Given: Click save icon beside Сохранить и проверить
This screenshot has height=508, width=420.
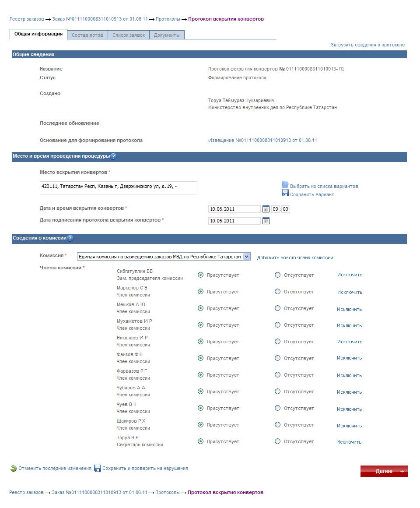Looking at the screenshot, I should (x=98, y=469).
